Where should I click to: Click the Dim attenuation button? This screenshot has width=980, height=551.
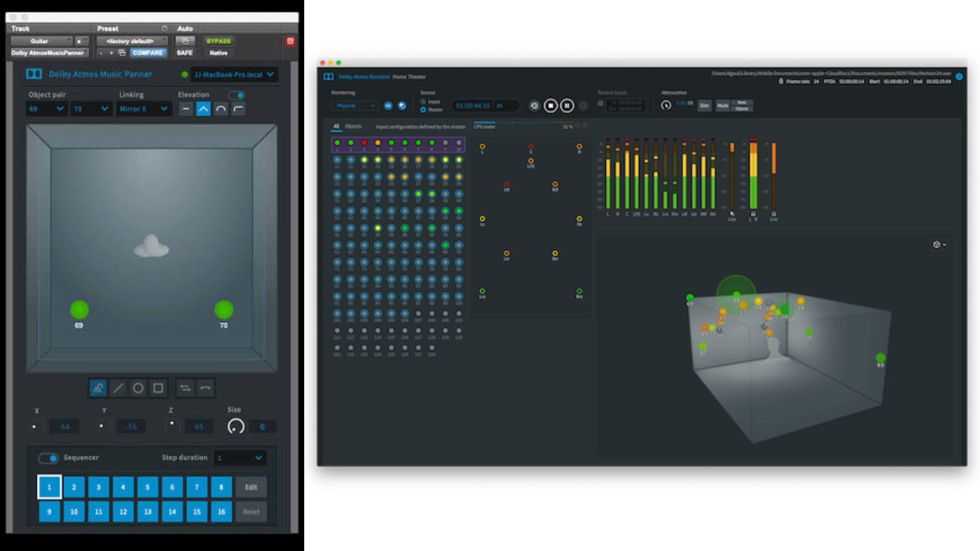(704, 106)
